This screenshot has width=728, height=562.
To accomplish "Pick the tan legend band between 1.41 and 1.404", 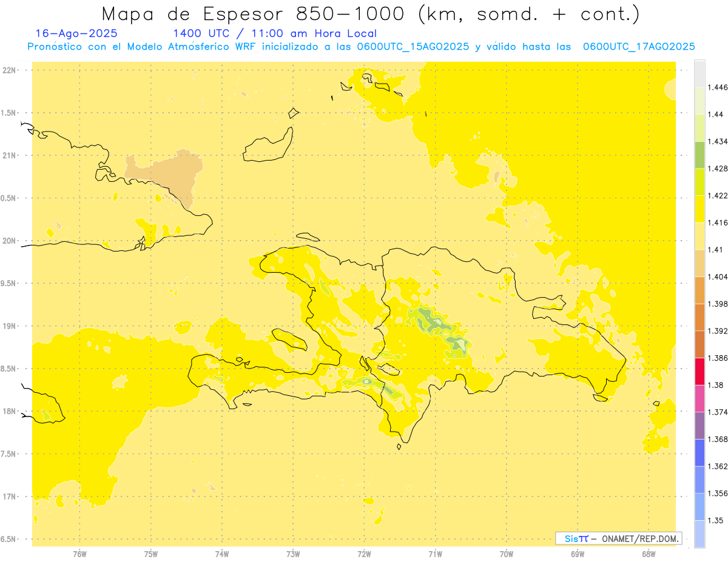I will pos(699,263).
